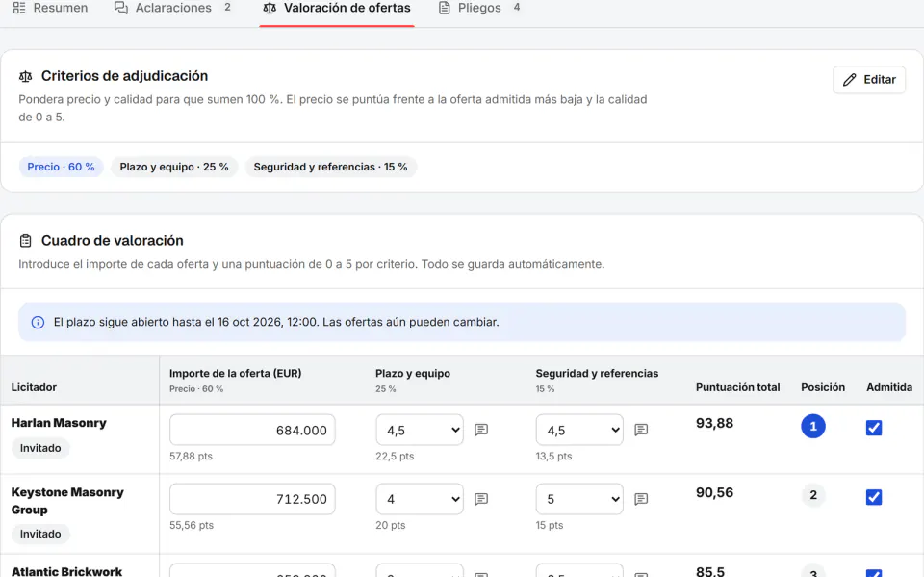Open Harlan Masonry Plazo y equipo dropdown
924x577 pixels.
[420, 430]
